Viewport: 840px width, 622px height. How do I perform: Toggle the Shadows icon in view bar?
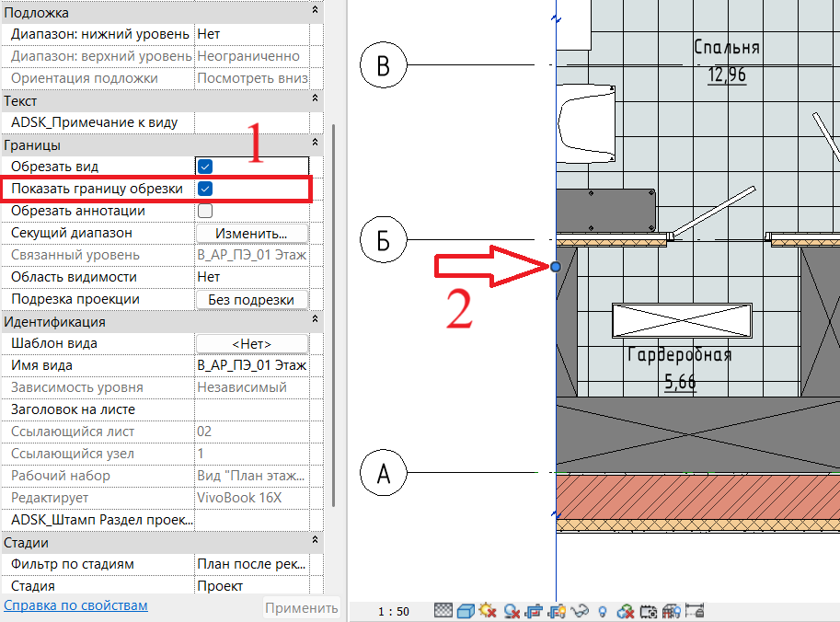coord(512,611)
